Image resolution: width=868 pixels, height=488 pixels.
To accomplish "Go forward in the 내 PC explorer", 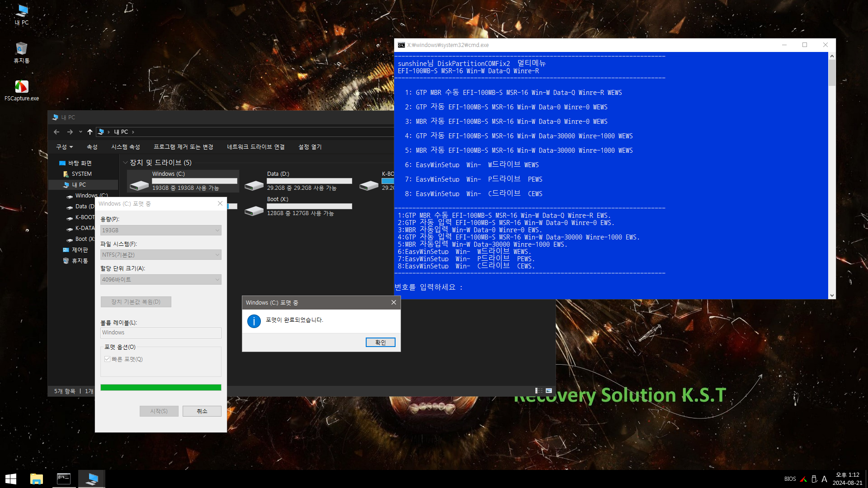I will coord(70,132).
